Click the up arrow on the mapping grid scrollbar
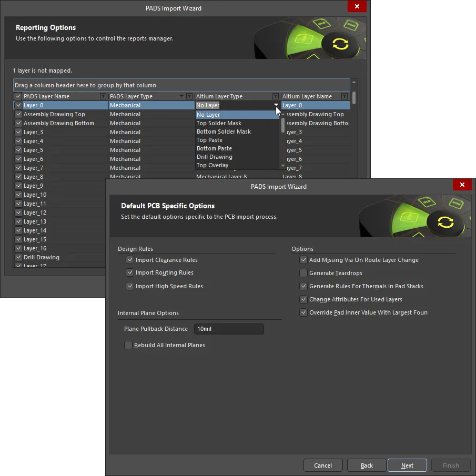Viewport: 476px width, 476px height. coord(353,83)
